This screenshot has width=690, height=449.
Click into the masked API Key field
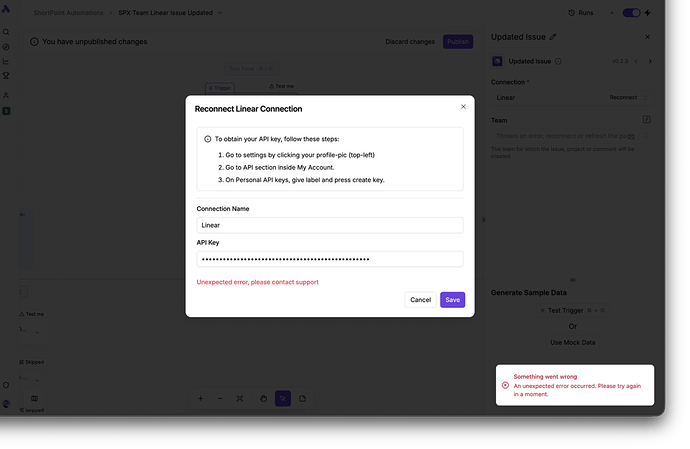click(330, 259)
